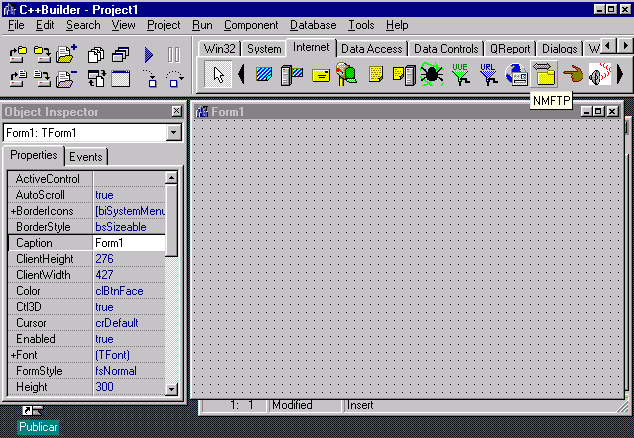Click the Trace Into debug icon
Viewport: 634px width, 438px height.
150,78
